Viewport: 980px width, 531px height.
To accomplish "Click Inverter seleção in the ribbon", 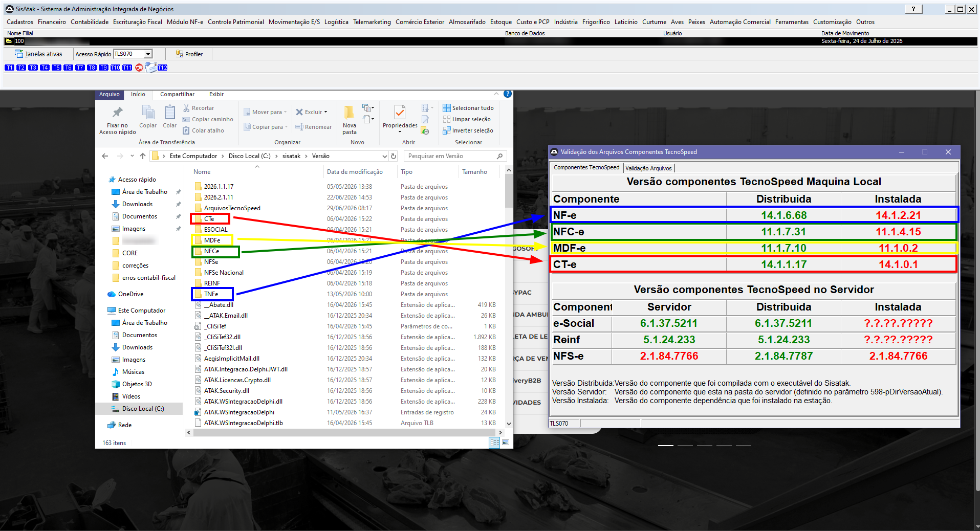I will (468, 130).
